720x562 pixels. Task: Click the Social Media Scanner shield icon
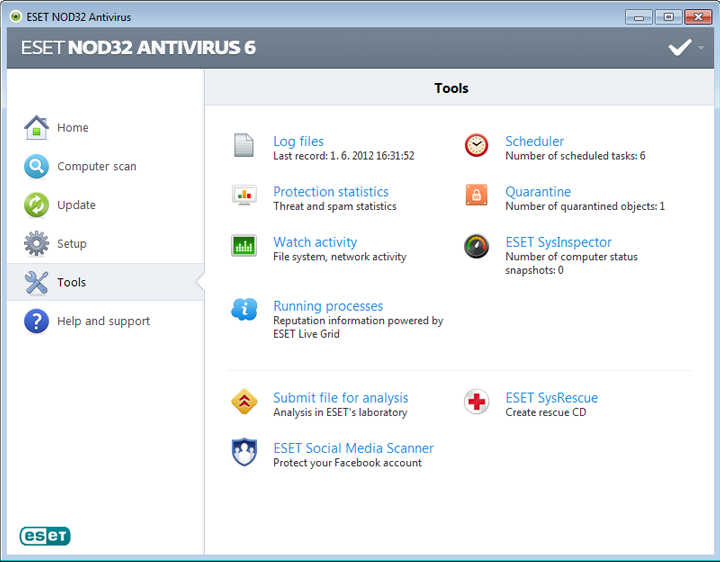pyautogui.click(x=244, y=452)
